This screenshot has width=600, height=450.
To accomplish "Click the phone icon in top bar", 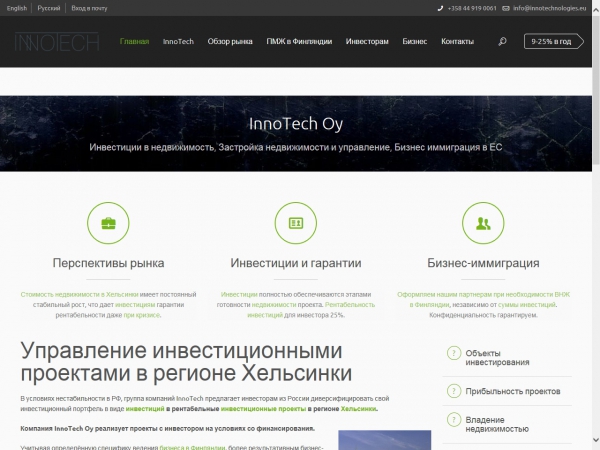I will 440,8.
